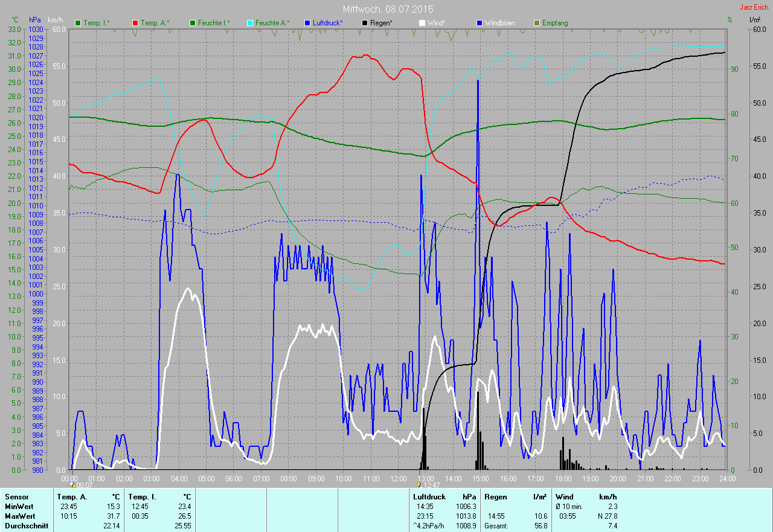
Task: Click the 12:00 time axis label
Action: point(397,478)
